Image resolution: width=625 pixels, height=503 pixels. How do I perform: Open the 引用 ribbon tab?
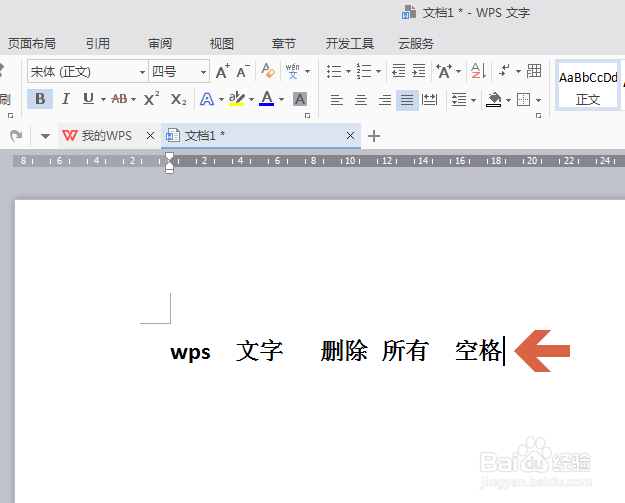98,43
